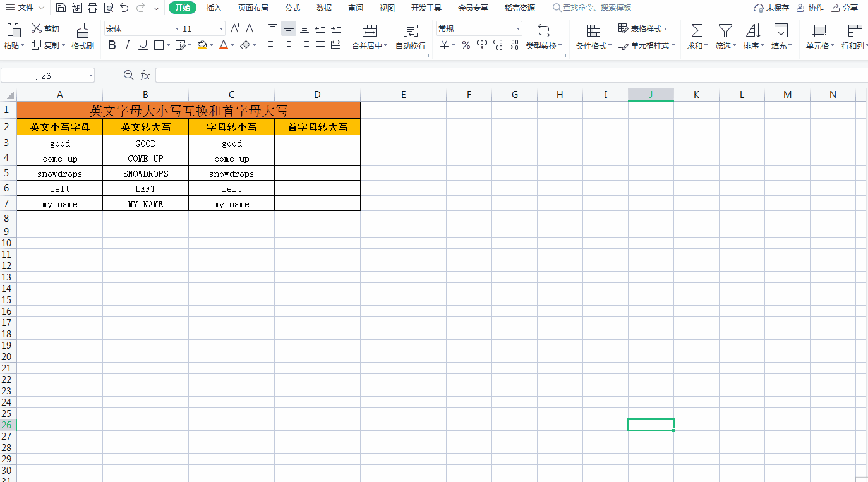The width and height of the screenshot is (868, 482).
Task: Switch to the 公式 Formulas tab
Action: click(x=292, y=8)
